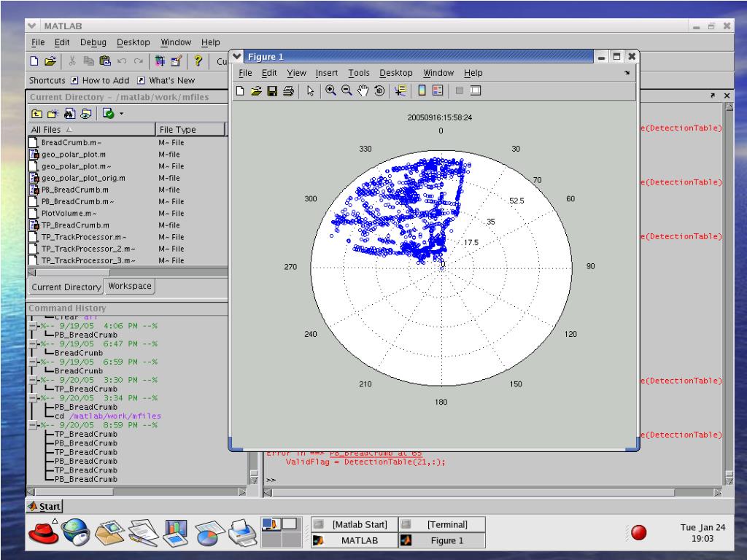Image resolution: width=747 pixels, height=560 pixels.
Task: Select the Rotate 3D tool in Figure 1
Action: point(379,90)
